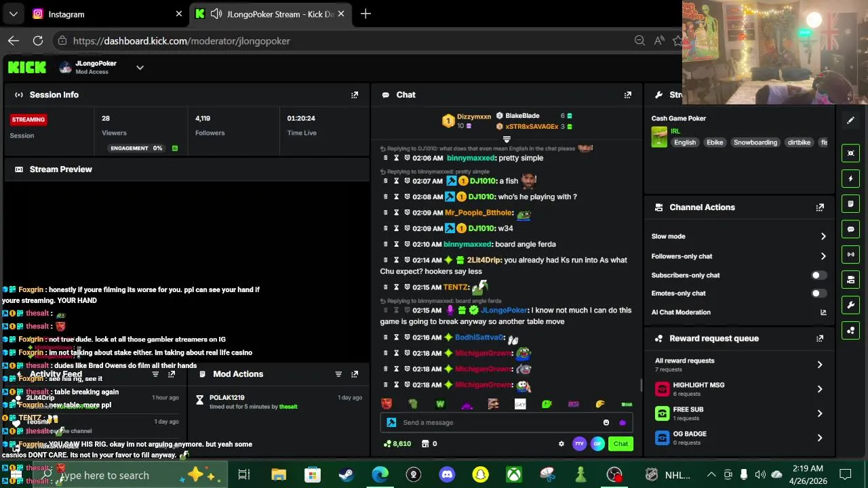
Task: Open Steam from the taskbar
Action: pos(346,474)
